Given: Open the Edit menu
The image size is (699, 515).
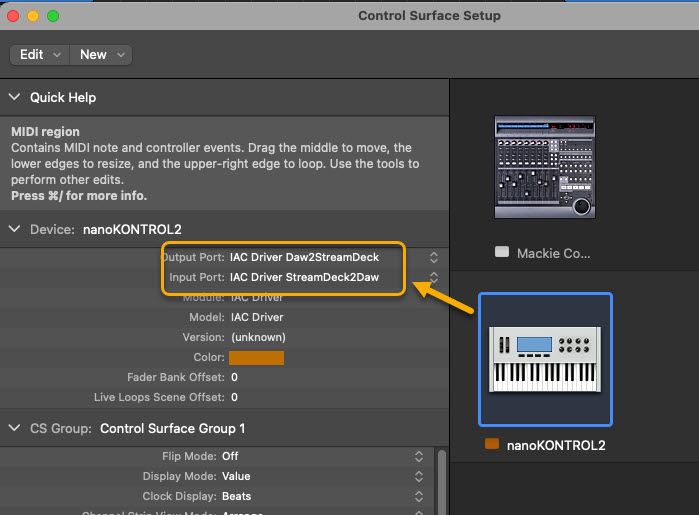Looking at the screenshot, I should 40,55.
